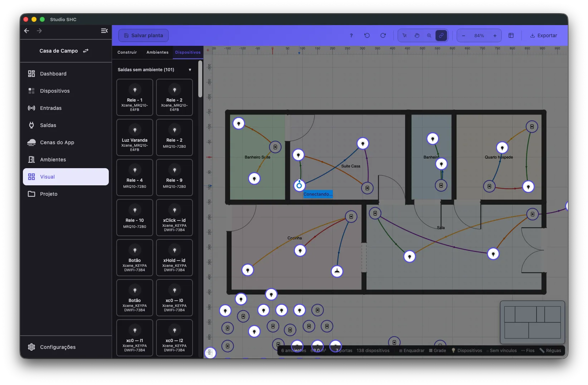Switch to the Construir tab
The height and width of the screenshot is (385, 588).
(127, 52)
